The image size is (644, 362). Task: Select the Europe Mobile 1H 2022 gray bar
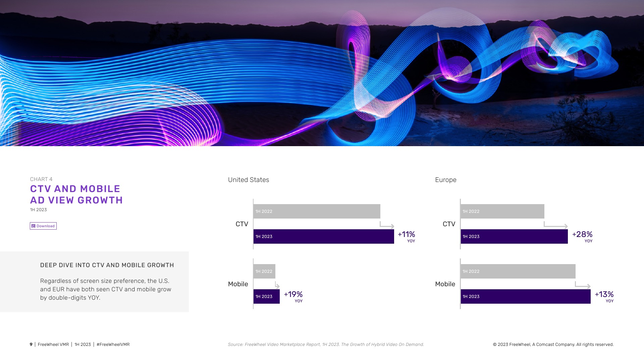point(518,271)
